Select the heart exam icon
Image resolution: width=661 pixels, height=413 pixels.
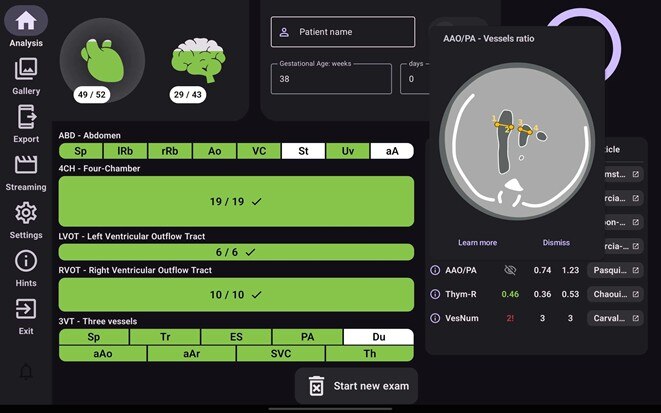[101, 61]
